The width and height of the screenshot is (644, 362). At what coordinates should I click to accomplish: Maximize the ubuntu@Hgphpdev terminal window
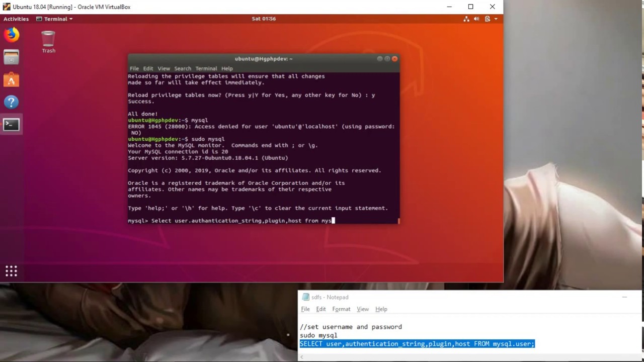pos(387,59)
